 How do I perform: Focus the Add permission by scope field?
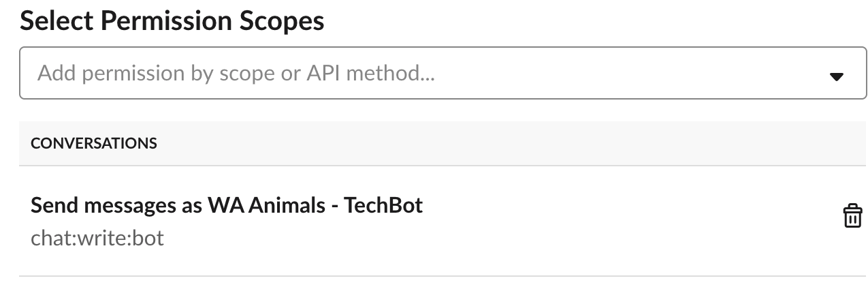click(408, 73)
